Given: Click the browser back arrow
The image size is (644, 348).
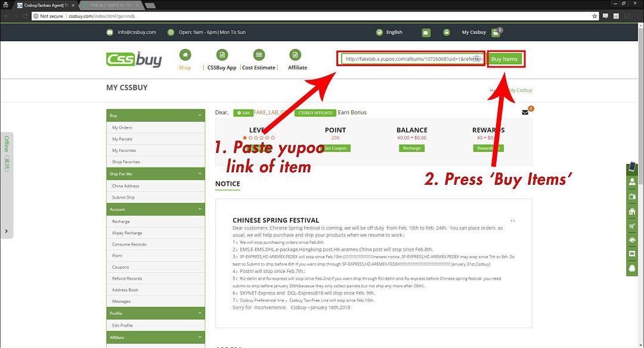Looking at the screenshot, I should point(7,16).
